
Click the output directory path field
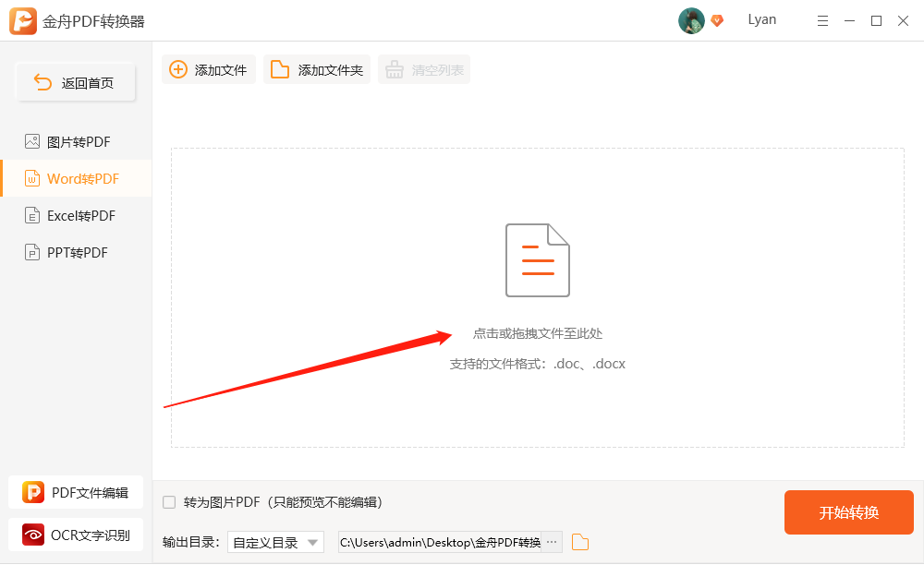coord(440,542)
